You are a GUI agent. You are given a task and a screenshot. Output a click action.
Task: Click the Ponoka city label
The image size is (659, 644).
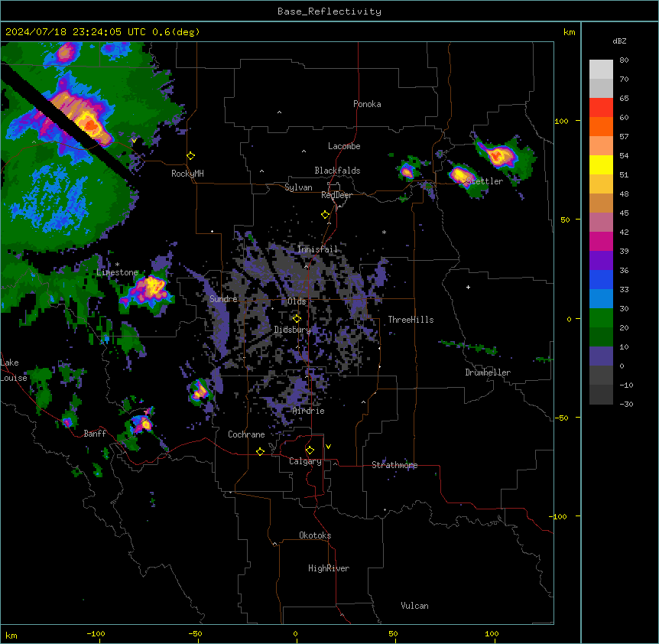click(x=367, y=104)
